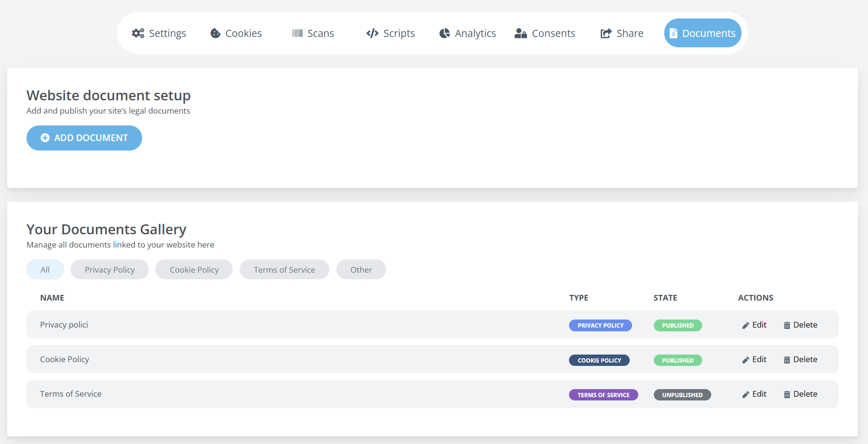Open the Documents tab
The image size is (868, 444).
point(703,33)
